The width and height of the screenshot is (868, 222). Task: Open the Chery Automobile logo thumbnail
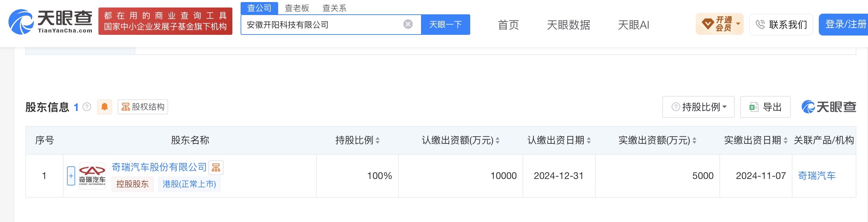click(x=92, y=176)
